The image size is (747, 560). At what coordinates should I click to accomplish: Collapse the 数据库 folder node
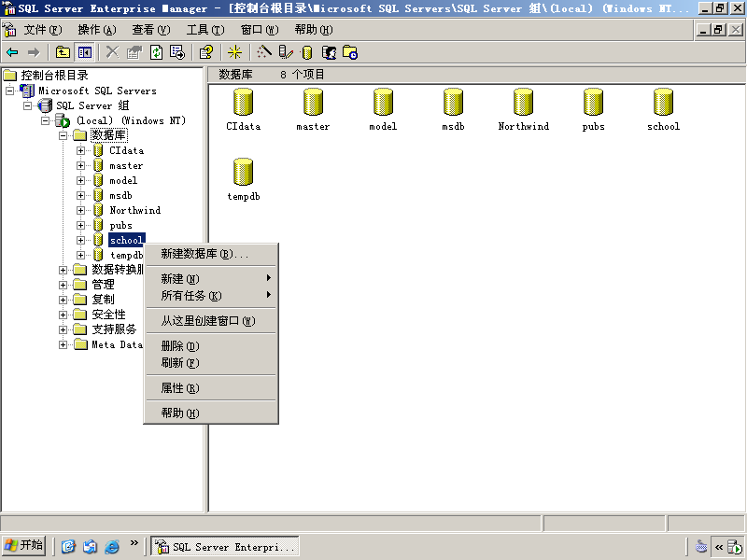coord(63,135)
